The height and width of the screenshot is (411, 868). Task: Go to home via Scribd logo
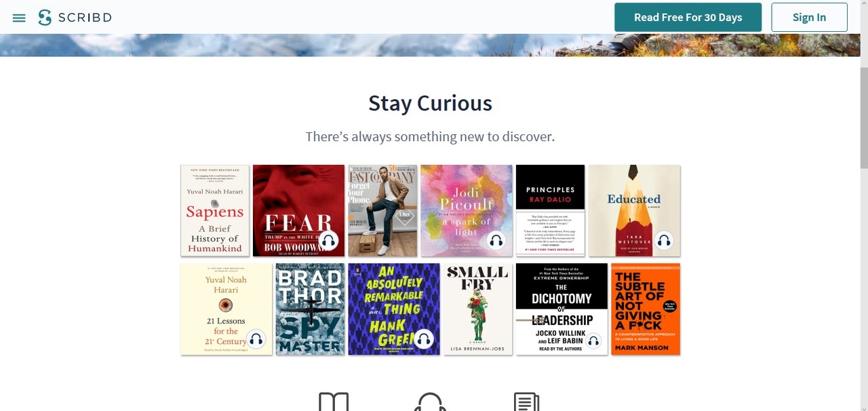(75, 18)
